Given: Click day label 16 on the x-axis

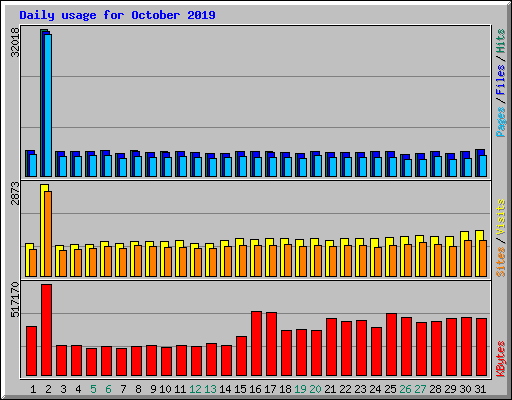Looking at the screenshot, I should pyautogui.click(x=255, y=389).
